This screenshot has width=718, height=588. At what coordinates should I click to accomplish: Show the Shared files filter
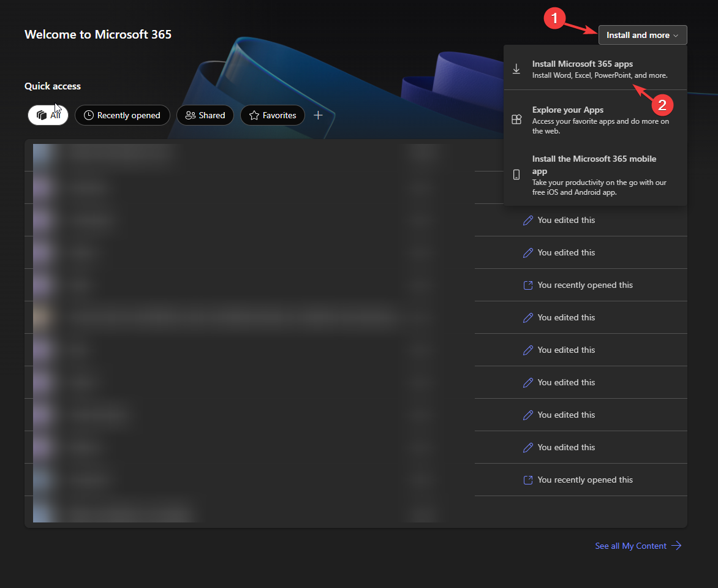click(x=205, y=115)
